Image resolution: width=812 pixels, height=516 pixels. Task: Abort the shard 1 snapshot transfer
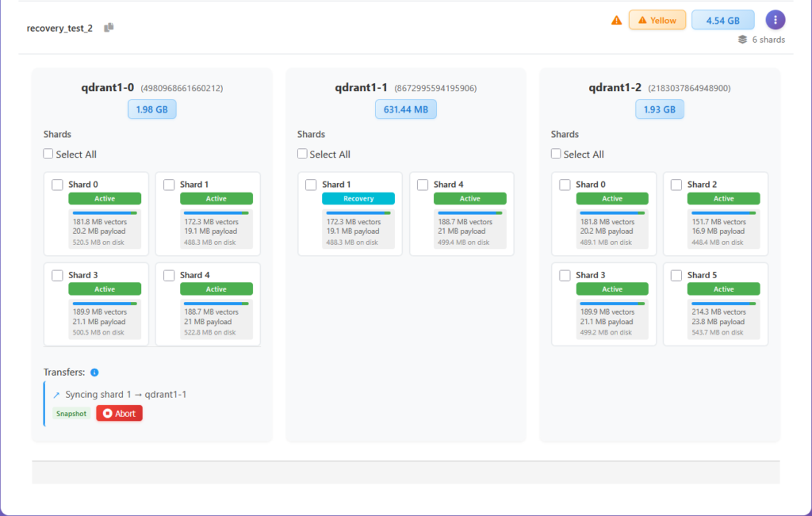(x=119, y=414)
